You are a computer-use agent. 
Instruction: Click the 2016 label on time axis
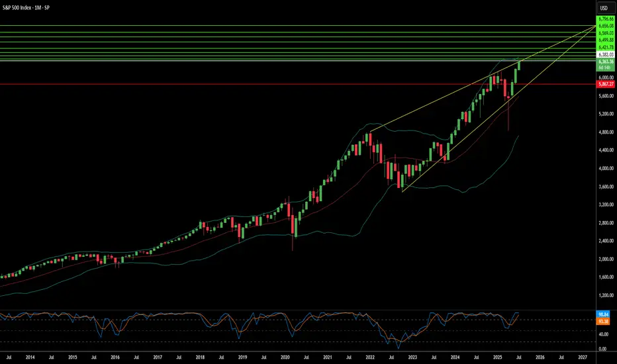115,357
